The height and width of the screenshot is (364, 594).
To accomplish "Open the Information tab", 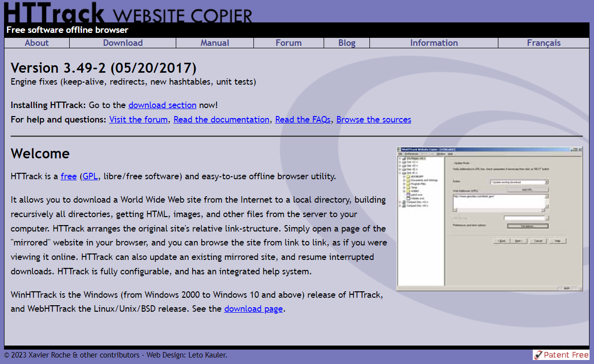I will tap(434, 43).
